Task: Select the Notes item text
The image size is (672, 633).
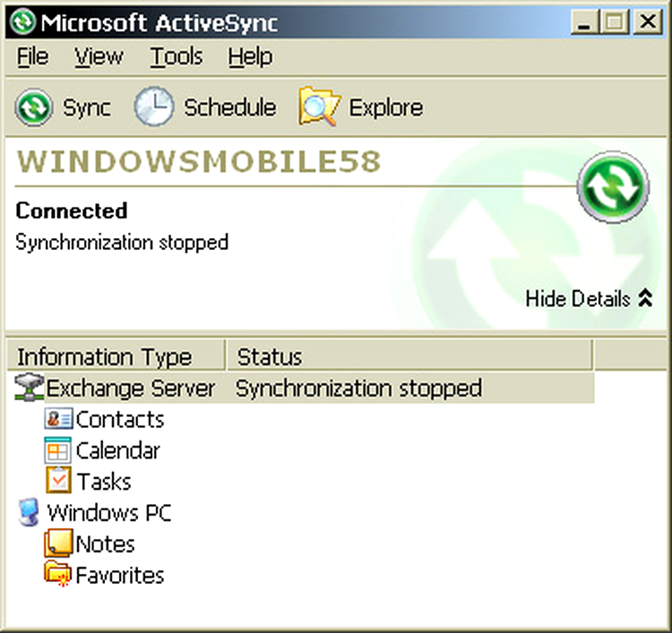Action: (106, 544)
